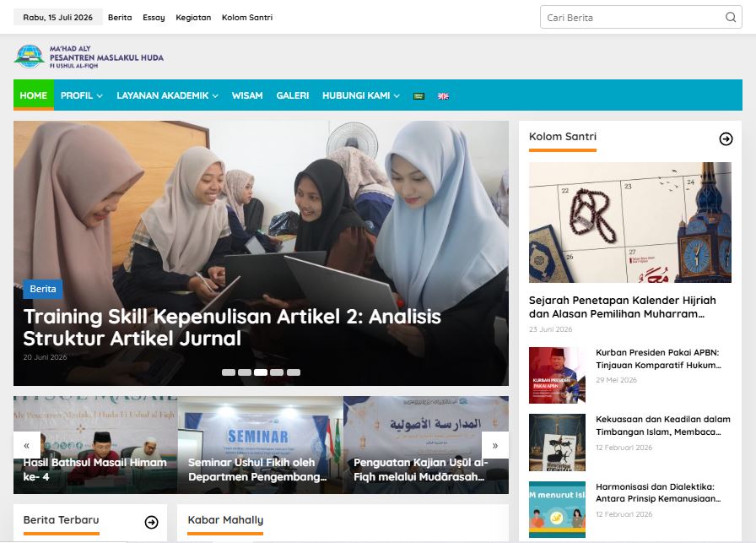Screen dimensions: 756x543
Task: Click the date 29 Mei 2026
Action: coord(616,380)
